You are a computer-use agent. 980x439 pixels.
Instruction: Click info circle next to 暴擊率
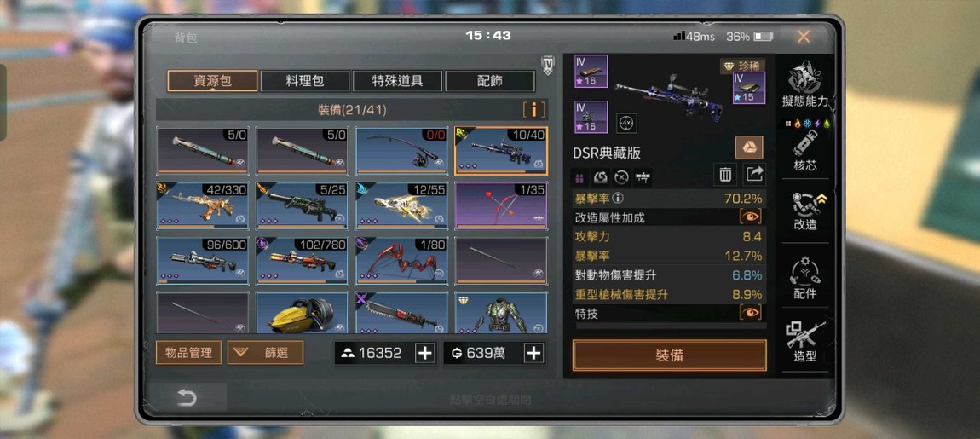(x=618, y=199)
